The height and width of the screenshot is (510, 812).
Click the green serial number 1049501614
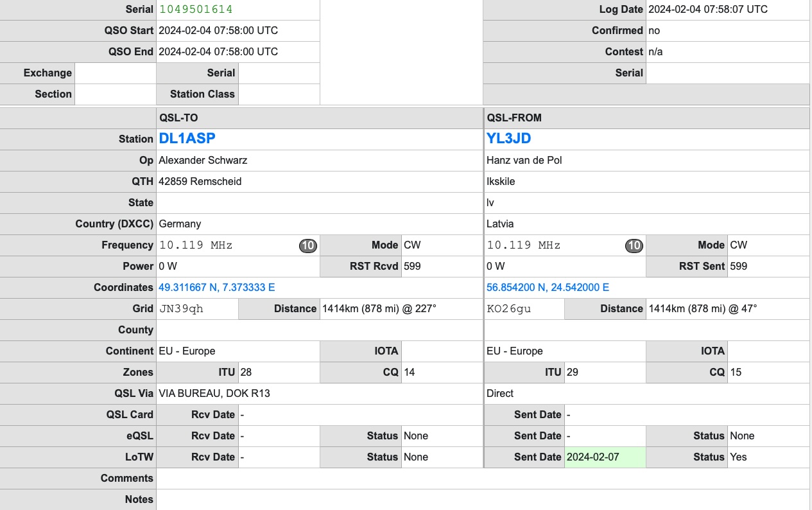coord(196,9)
